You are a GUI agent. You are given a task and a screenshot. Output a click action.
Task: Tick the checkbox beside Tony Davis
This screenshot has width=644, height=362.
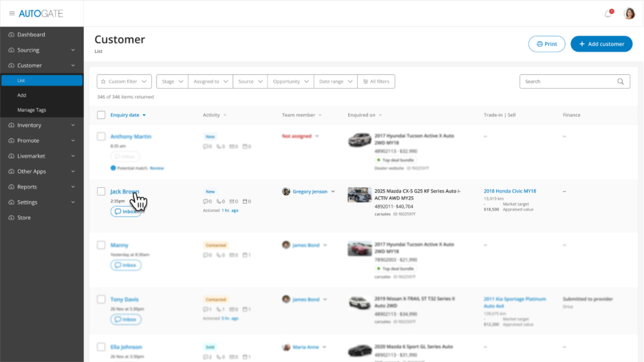point(101,299)
